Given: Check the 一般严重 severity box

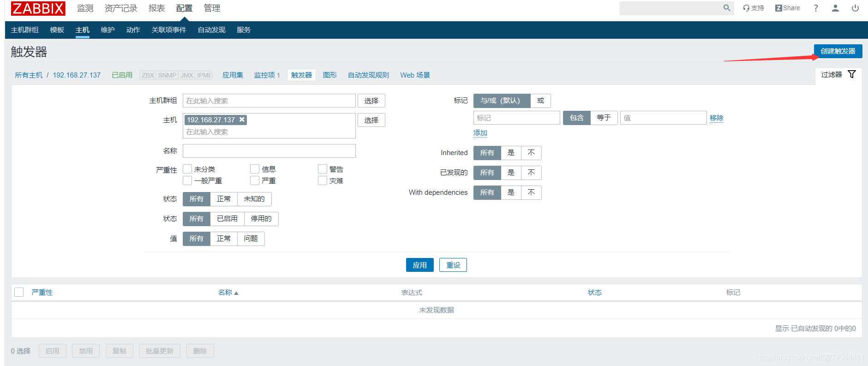Looking at the screenshot, I should click(187, 180).
